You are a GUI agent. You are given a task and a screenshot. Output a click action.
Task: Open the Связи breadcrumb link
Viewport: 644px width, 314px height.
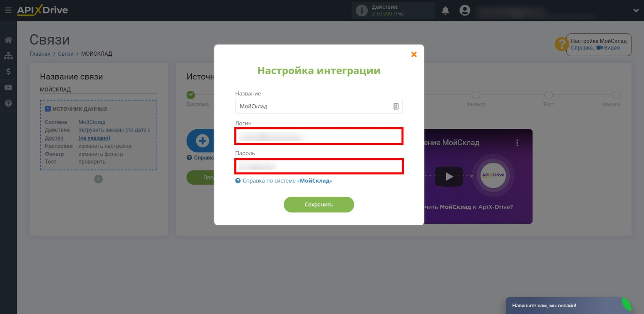pos(65,54)
